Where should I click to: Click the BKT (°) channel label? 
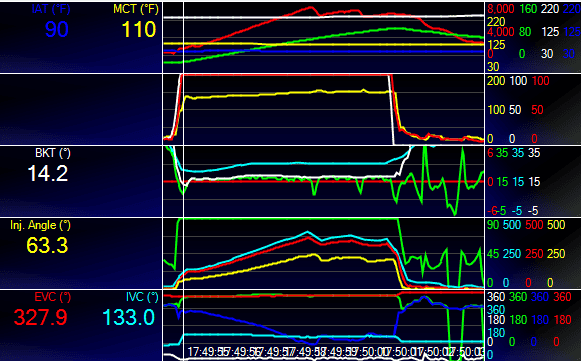tap(53, 153)
